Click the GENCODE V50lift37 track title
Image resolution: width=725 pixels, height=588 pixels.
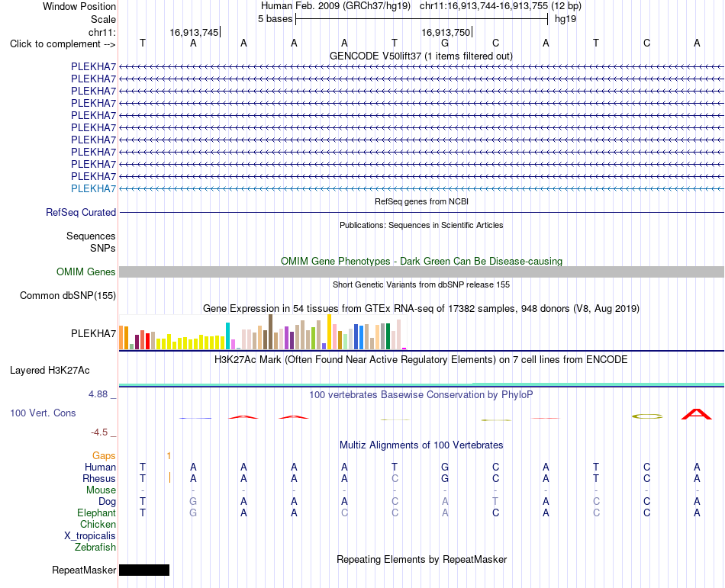point(421,56)
